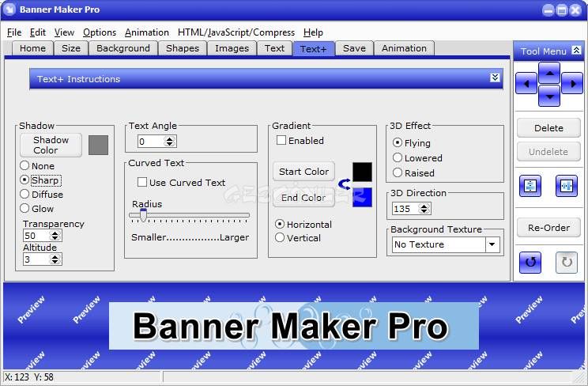The width and height of the screenshot is (588, 386).
Task: Switch to the Home tab
Action: point(32,48)
